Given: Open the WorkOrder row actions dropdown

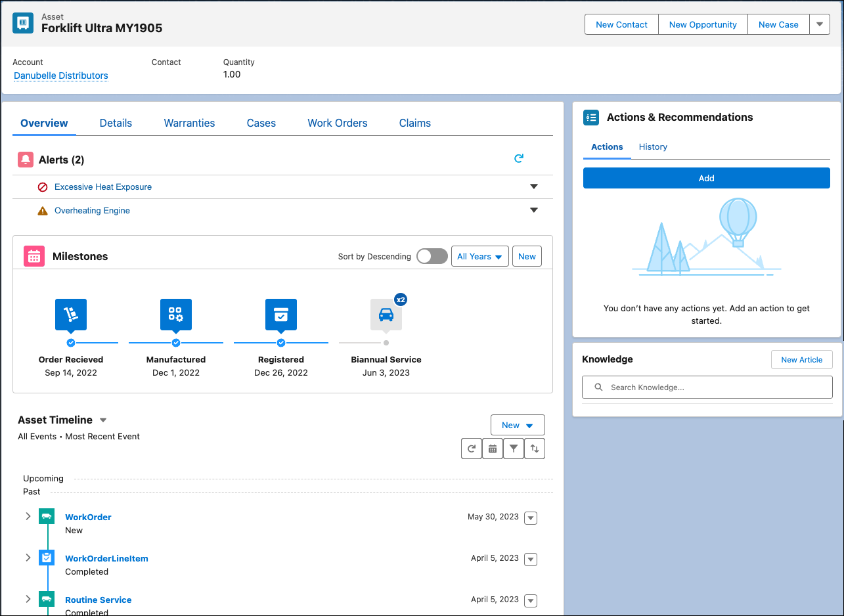Looking at the screenshot, I should (x=530, y=517).
